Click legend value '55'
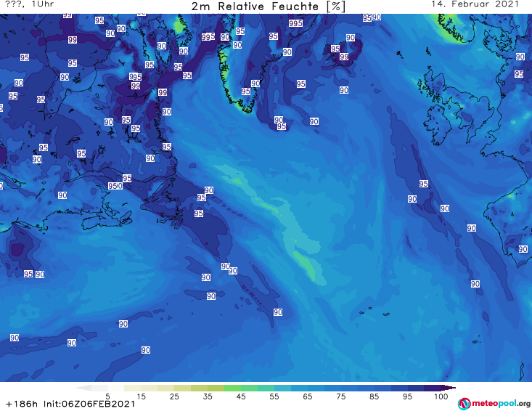Viewport: 532px width, 411px height. (274, 396)
